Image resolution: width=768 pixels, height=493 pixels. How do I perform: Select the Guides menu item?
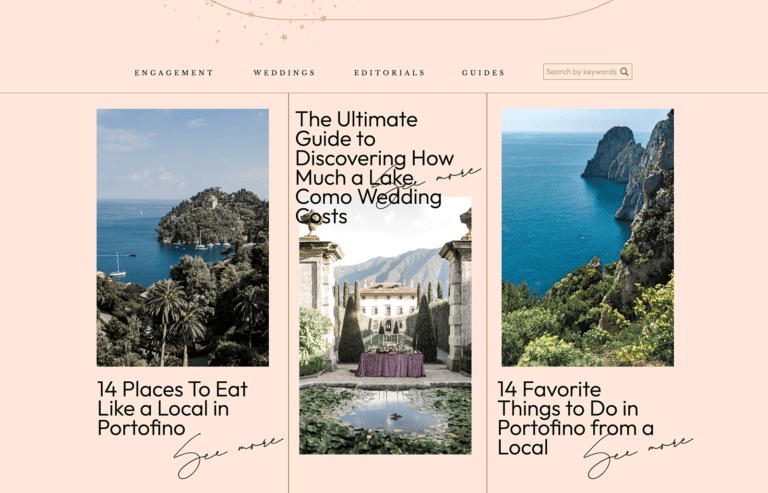(483, 72)
